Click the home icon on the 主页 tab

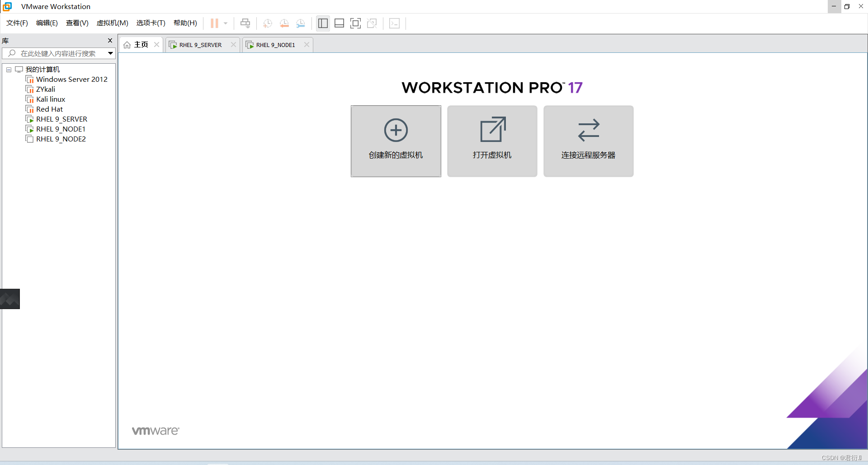127,45
